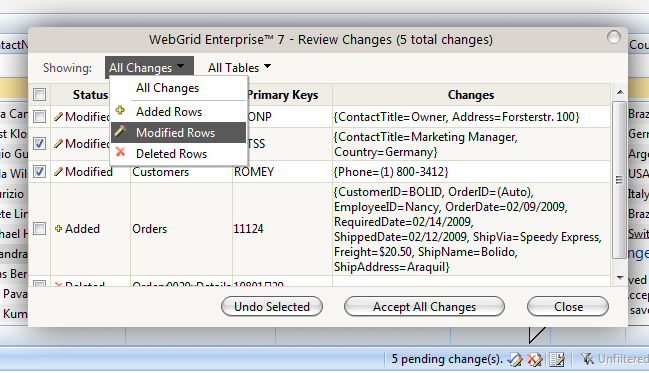Click the round button in dialog title bar
649x373 pixels.
click(613, 37)
